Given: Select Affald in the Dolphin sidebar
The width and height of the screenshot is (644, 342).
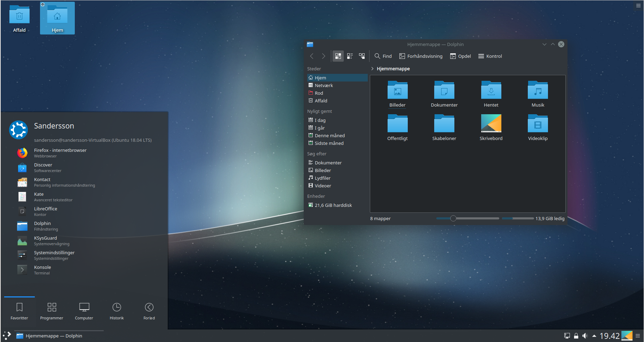Looking at the screenshot, I should tap(337, 101).
